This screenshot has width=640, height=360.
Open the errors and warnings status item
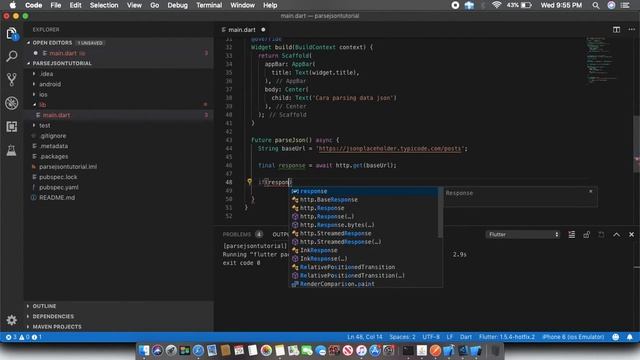pos(24,337)
